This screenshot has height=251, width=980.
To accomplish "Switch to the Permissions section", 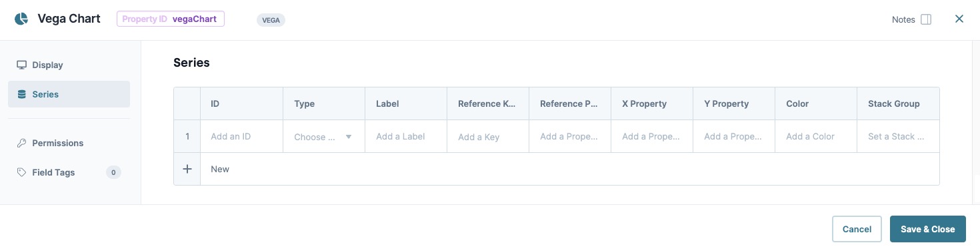I will 69,143.
